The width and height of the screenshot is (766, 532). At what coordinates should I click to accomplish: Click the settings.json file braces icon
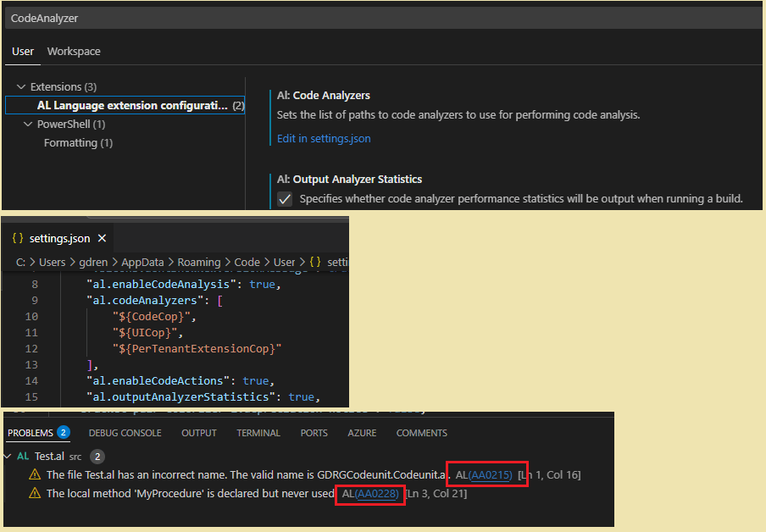[x=18, y=239]
